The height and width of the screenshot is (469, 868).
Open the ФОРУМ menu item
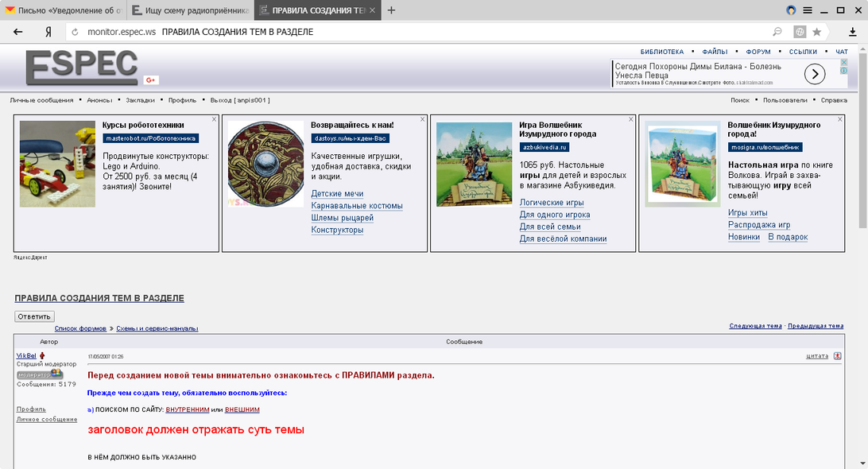(758, 52)
